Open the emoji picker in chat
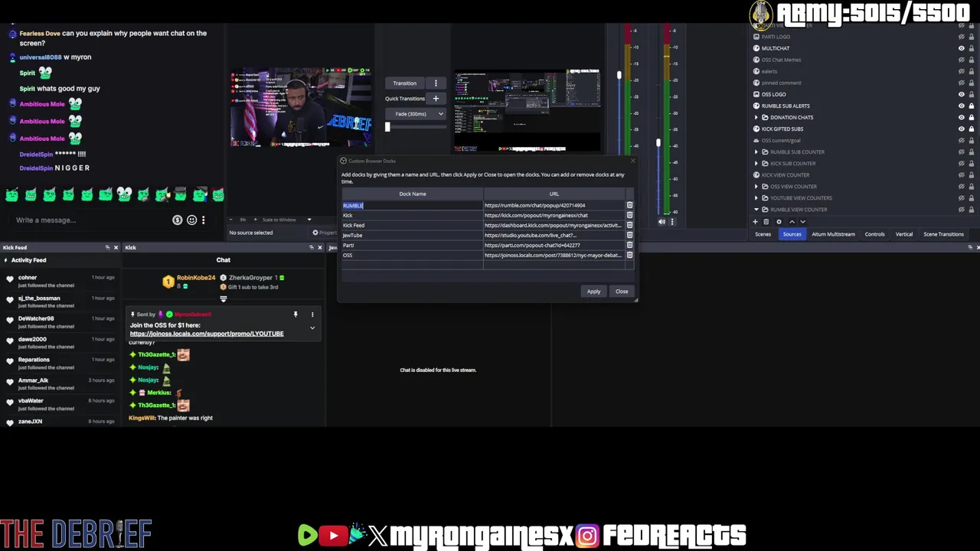 pyautogui.click(x=191, y=220)
